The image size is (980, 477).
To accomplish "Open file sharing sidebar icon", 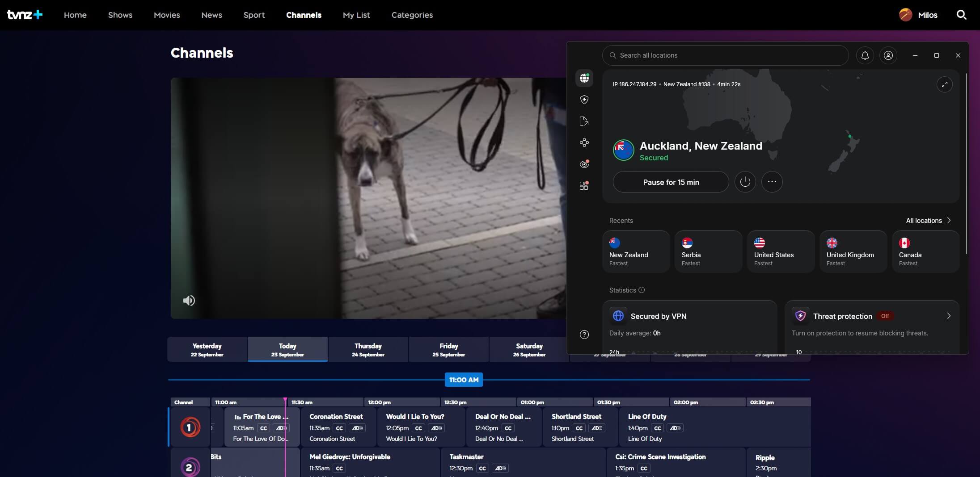I will (584, 121).
